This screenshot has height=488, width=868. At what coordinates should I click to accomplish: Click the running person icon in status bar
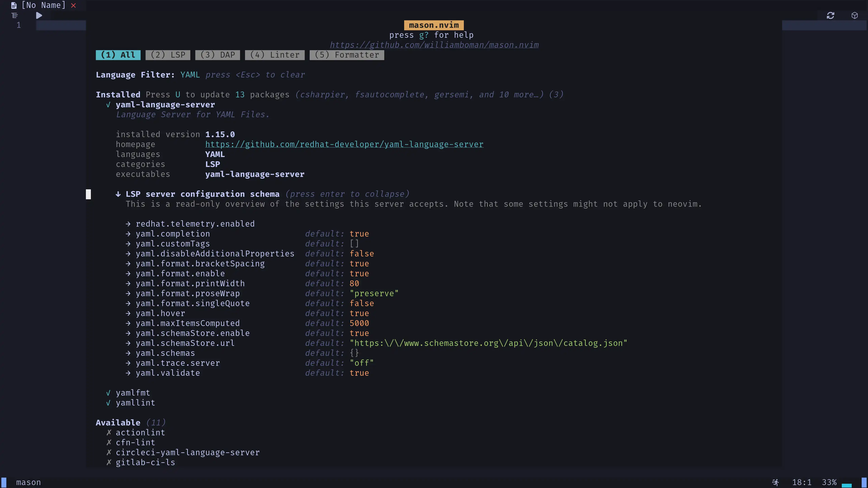(775, 482)
